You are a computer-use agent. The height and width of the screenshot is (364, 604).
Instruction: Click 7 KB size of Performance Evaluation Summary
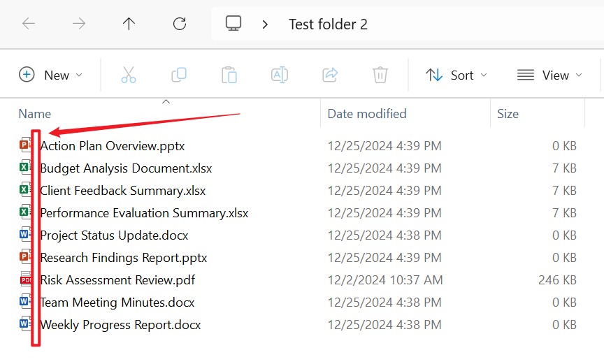[564, 213]
